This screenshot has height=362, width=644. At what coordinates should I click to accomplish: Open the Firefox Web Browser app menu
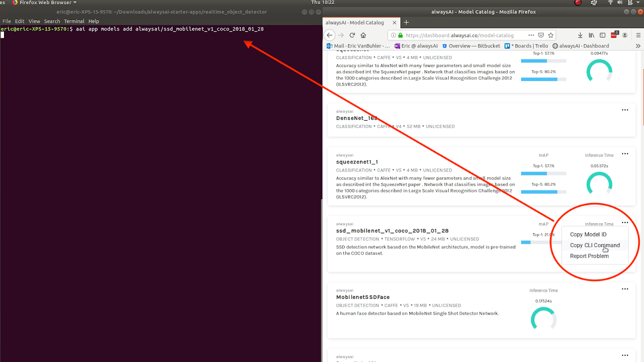coord(44,2)
